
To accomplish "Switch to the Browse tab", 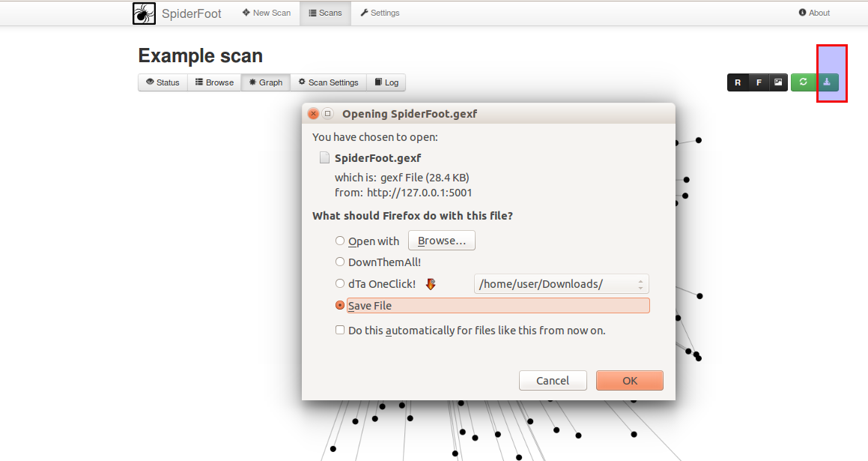I will coord(214,82).
